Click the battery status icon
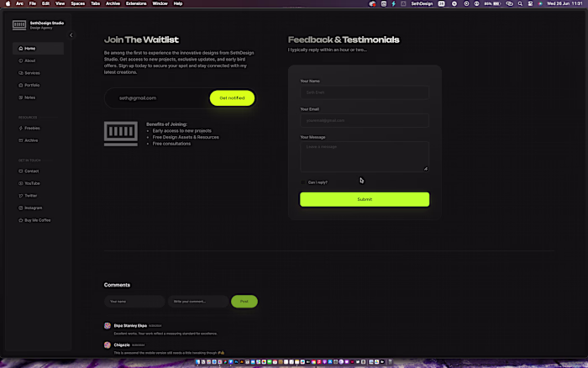Image resolution: width=588 pixels, height=368 pixels. (492, 3)
